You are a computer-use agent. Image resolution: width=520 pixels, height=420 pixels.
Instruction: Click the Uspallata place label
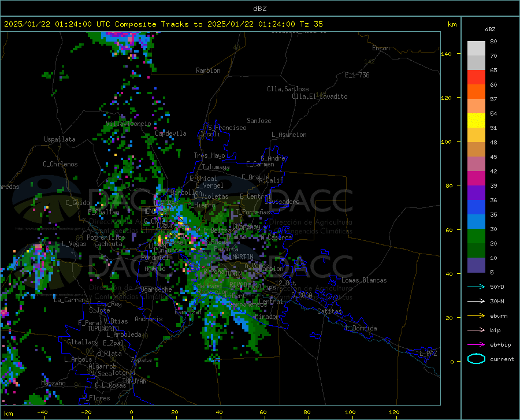60,139
